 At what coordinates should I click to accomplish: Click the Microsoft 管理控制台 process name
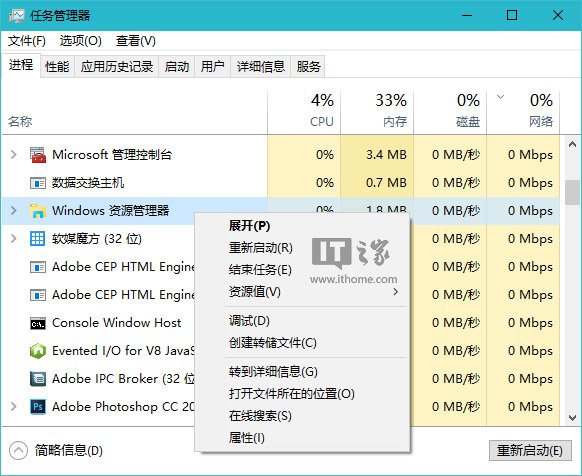pos(112,154)
